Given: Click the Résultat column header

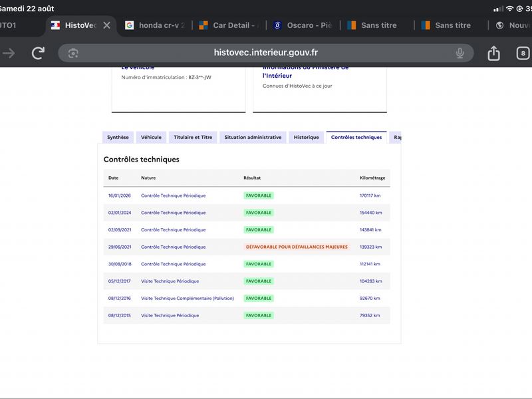Looking at the screenshot, I should coord(252,178).
